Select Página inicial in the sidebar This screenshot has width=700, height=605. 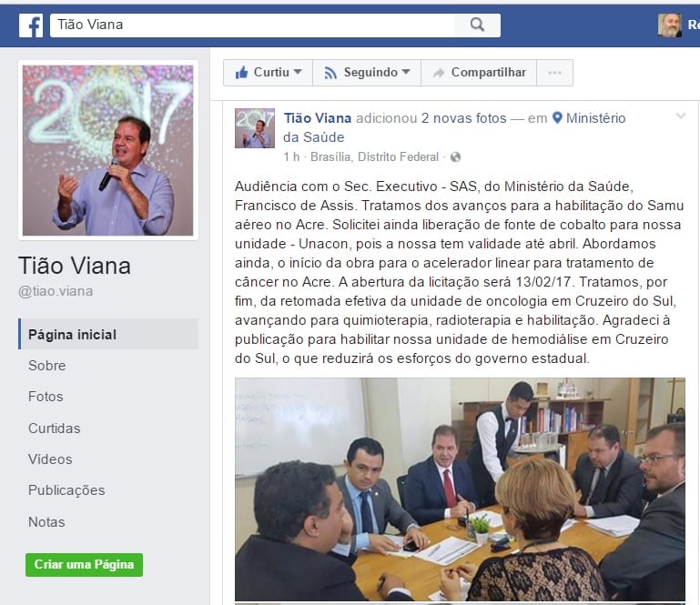(108, 334)
